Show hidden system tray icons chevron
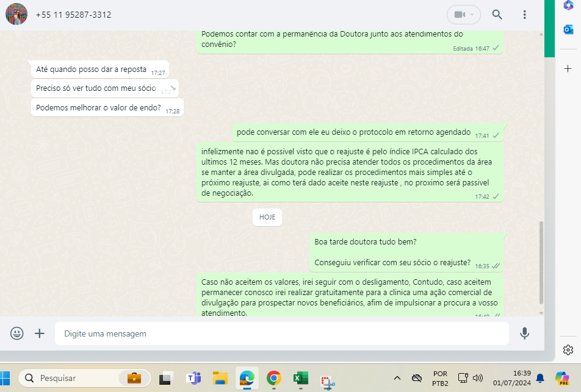 [x=397, y=378]
